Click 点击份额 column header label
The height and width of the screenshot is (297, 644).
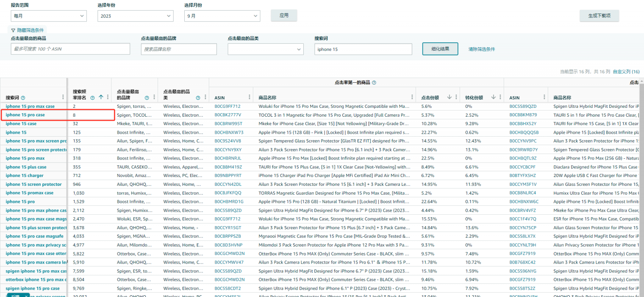point(430,98)
